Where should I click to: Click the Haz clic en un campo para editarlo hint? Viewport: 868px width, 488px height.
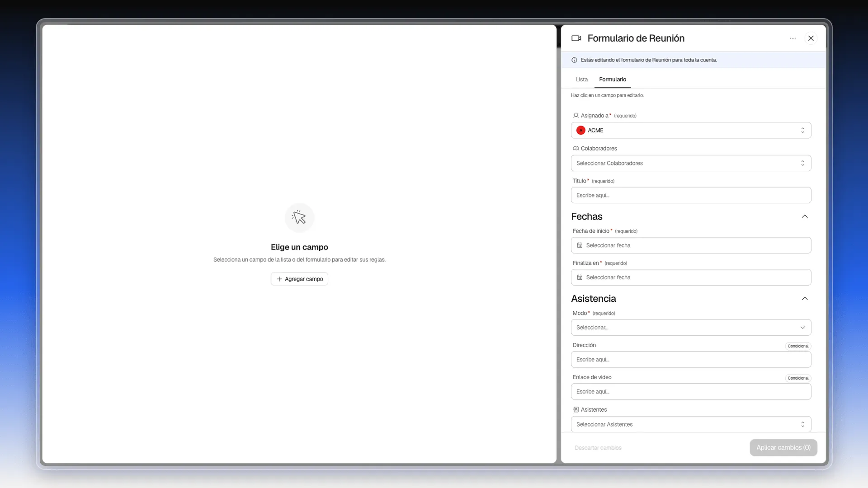(x=607, y=95)
